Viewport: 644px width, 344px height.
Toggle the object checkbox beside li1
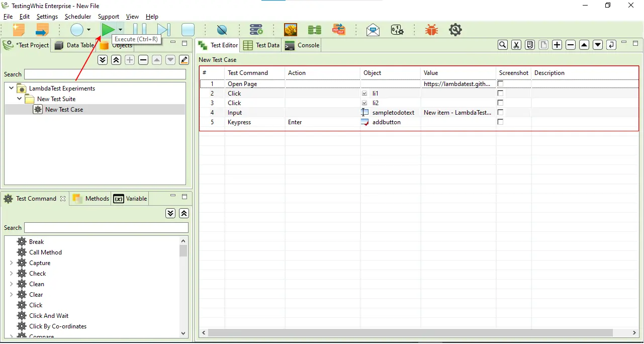click(x=364, y=93)
